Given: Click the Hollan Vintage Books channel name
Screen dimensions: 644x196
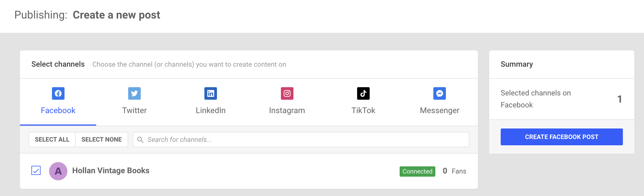Looking at the screenshot, I should pyautogui.click(x=111, y=170).
